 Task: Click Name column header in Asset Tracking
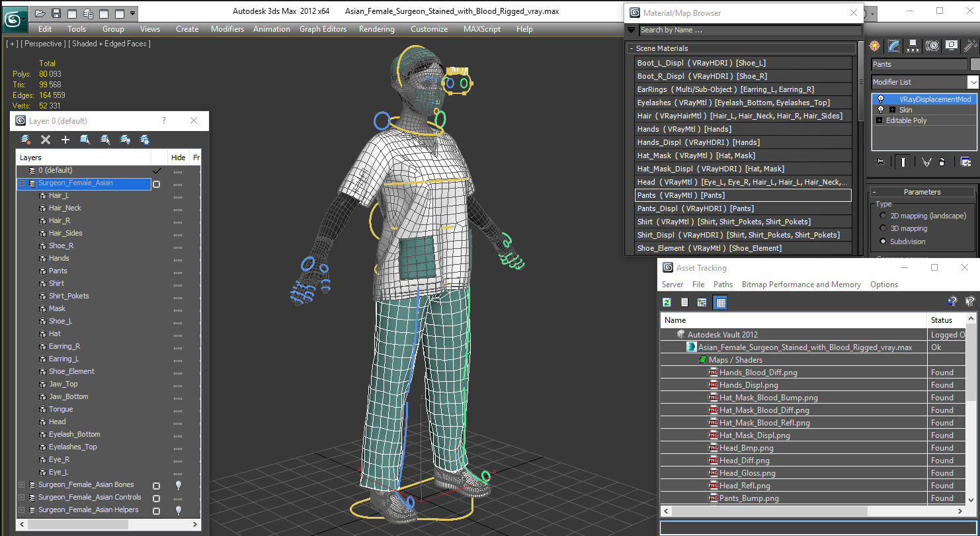[x=794, y=320]
